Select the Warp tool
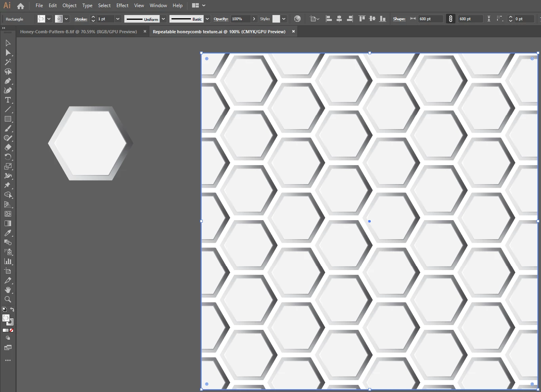Viewport: 541px width, 392px height. point(8,176)
